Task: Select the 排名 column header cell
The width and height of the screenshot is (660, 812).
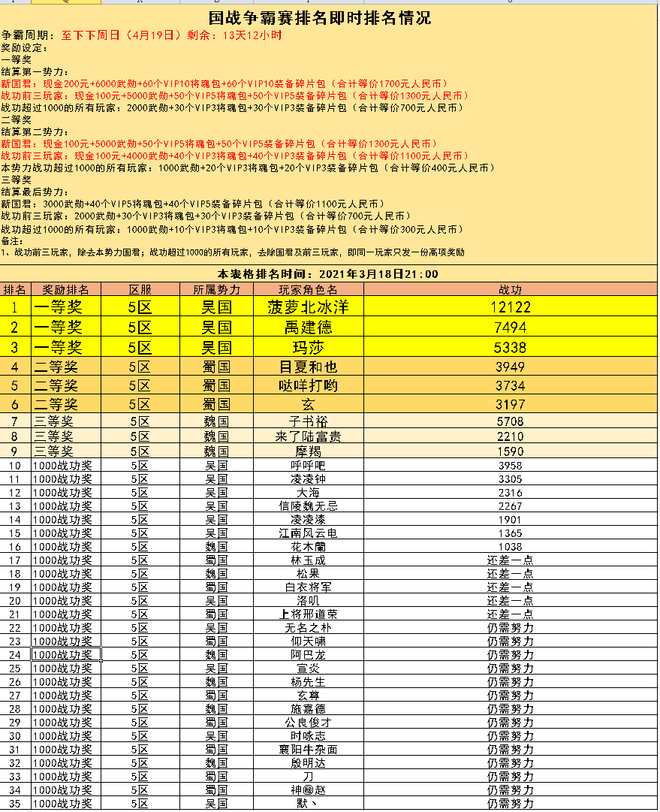Action: [x=16, y=289]
